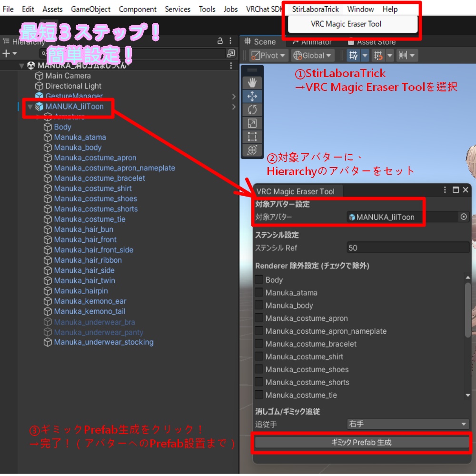Select the Scale tool
Viewport: 476px width, 476px height.
pos(252,122)
